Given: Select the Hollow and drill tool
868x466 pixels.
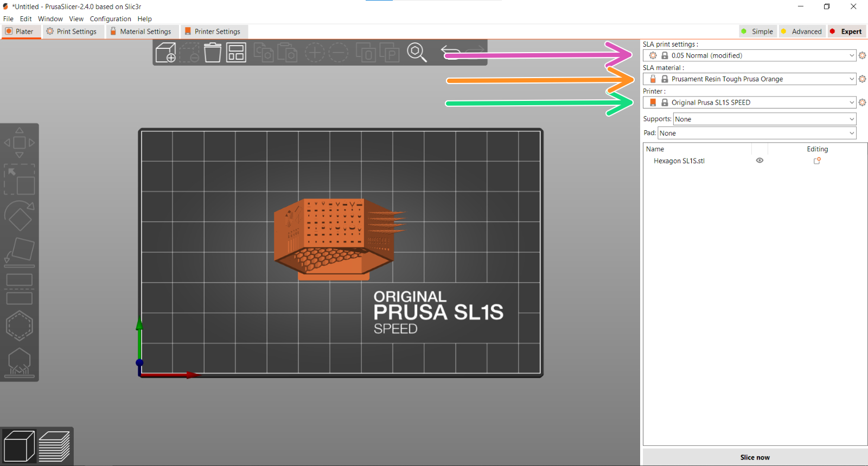Looking at the screenshot, I should pyautogui.click(x=20, y=325).
